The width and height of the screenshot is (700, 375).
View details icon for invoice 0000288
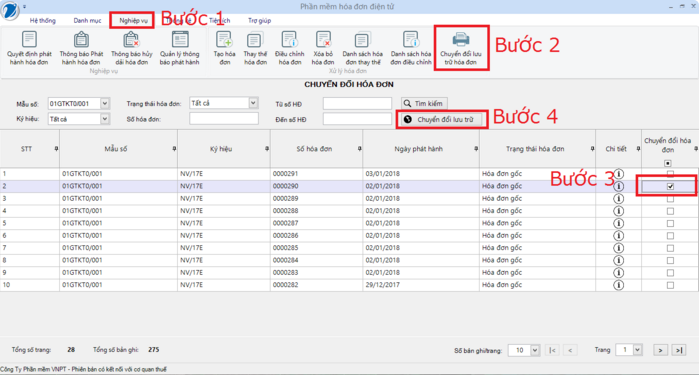pyautogui.click(x=619, y=211)
